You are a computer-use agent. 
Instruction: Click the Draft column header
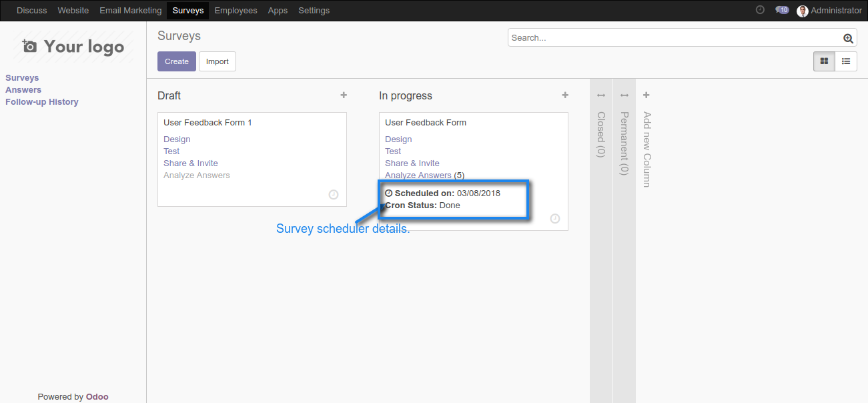pos(169,96)
